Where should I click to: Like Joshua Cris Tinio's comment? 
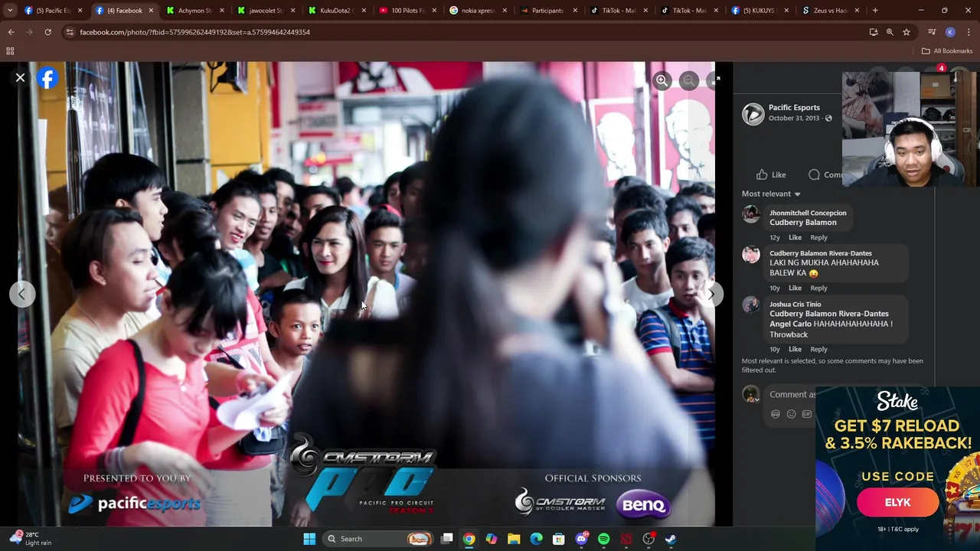pos(795,349)
